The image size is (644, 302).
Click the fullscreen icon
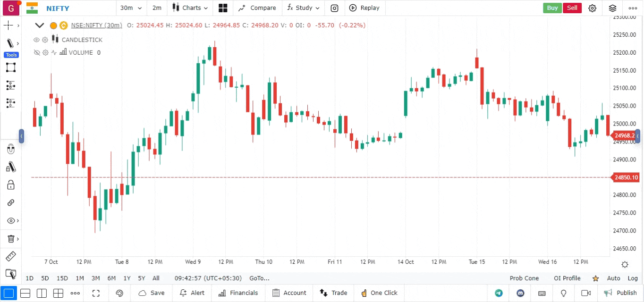click(96, 293)
